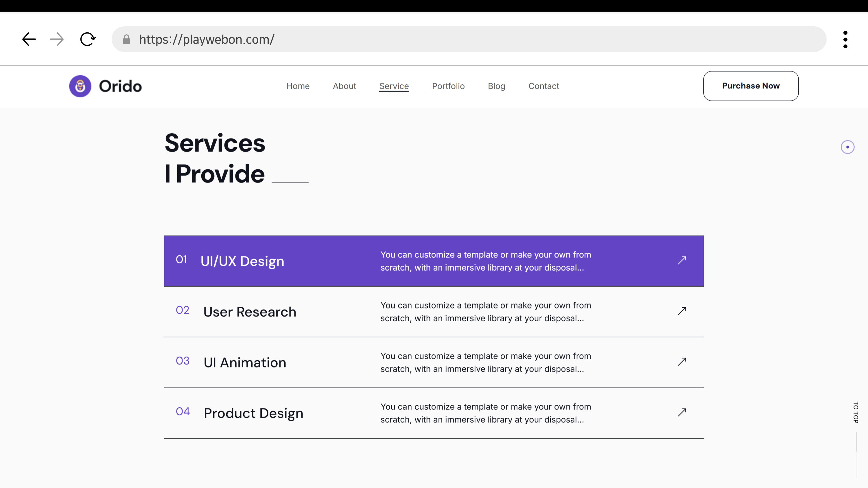Open the User Research service title
This screenshot has height=488, width=868.
[x=250, y=312]
